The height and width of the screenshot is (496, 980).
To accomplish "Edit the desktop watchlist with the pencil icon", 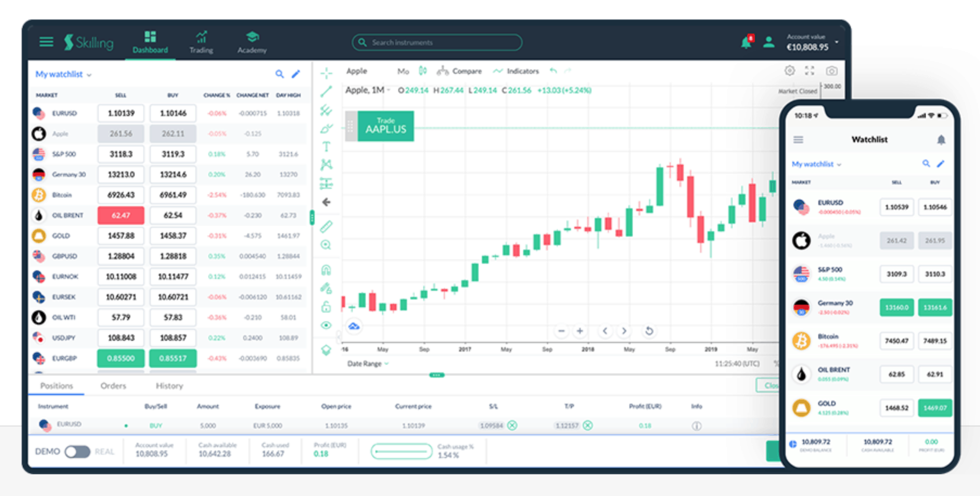I will click(296, 74).
